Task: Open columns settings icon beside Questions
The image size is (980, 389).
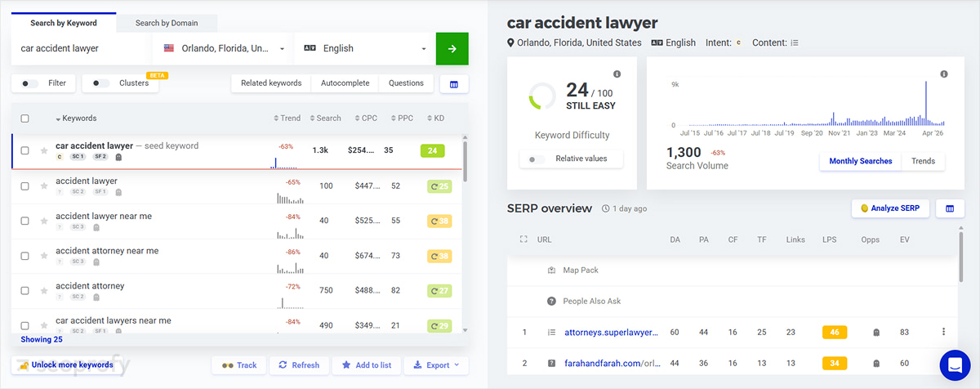Action: [x=454, y=83]
